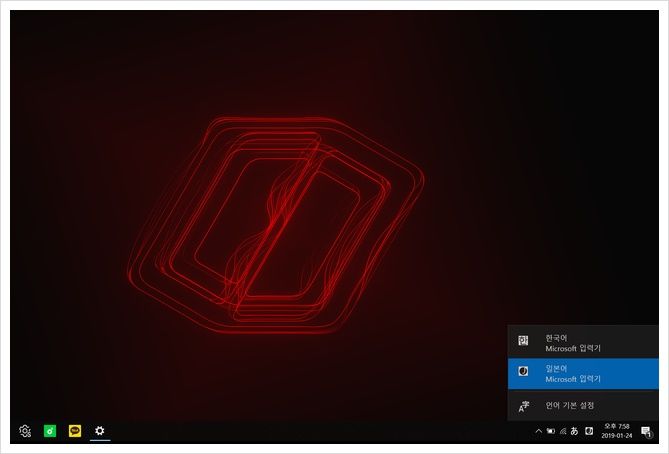Open 언어 기본 설정 language preferences
669x454 pixels.
coord(583,405)
